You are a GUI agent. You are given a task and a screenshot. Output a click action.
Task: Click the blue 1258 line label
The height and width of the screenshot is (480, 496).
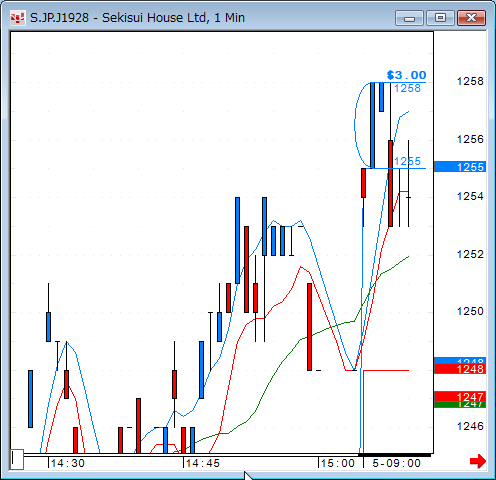(407, 88)
